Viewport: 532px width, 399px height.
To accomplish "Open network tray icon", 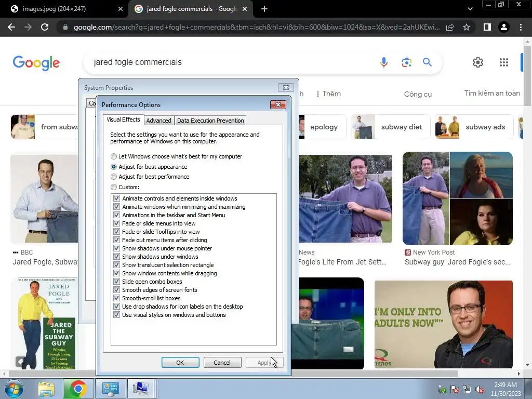I will tap(467, 390).
